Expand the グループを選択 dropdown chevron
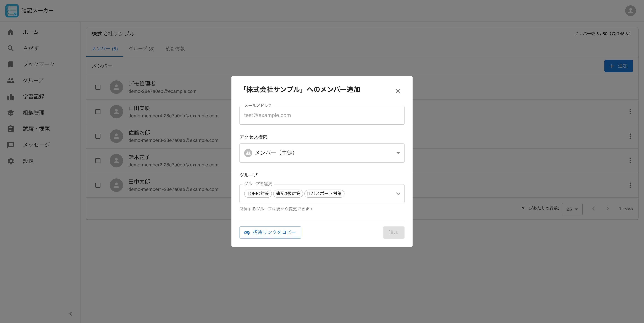This screenshot has width=644, height=323. pyautogui.click(x=398, y=194)
